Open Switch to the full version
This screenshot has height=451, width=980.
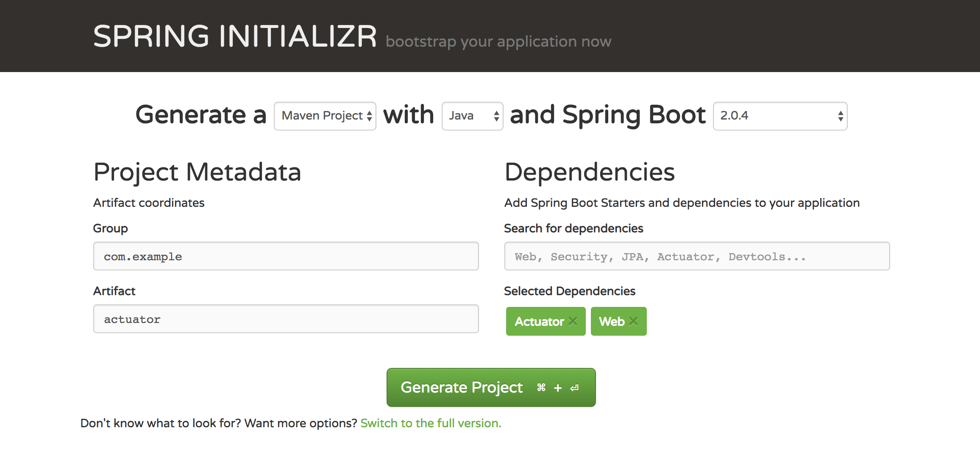430,423
